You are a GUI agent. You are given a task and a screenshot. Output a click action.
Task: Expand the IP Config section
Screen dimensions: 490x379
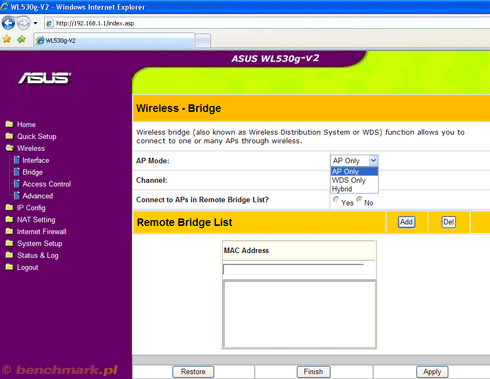(x=31, y=208)
